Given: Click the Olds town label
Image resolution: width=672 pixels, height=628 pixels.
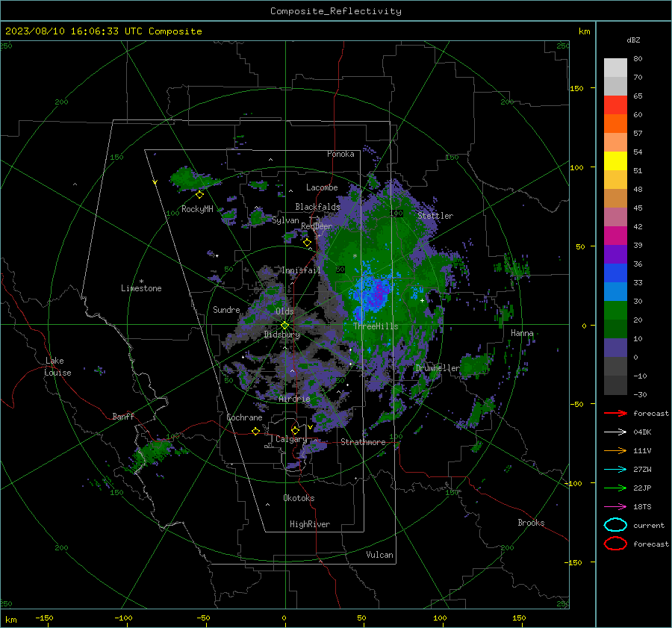Looking at the screenshot, I should click(x=284, y=311).
